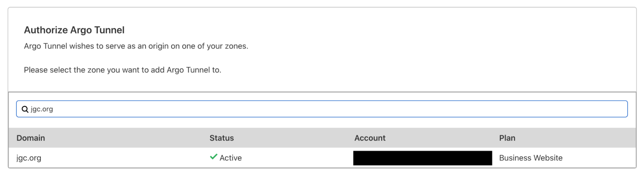Click the Business Website plan cell
The image size is (644, 177).
(x=531, y=158)
